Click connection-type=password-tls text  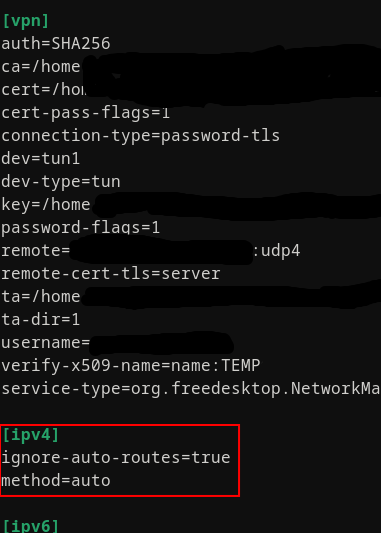(x=140, y=136)
